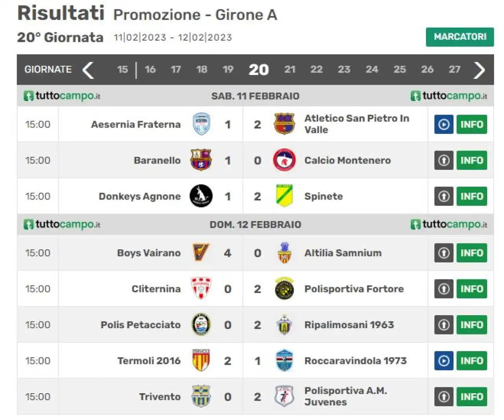Open video icon for Aesernia Fraterna match

click(x=444, y=125)
